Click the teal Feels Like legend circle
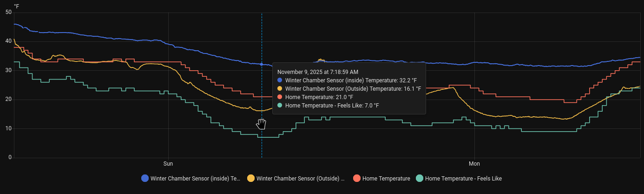 click(x=420, y=178)
